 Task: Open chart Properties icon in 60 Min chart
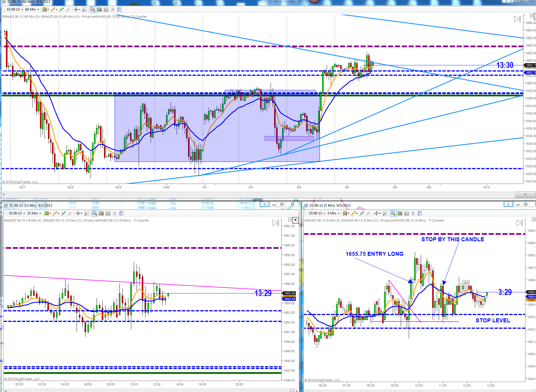coord(119,9)
